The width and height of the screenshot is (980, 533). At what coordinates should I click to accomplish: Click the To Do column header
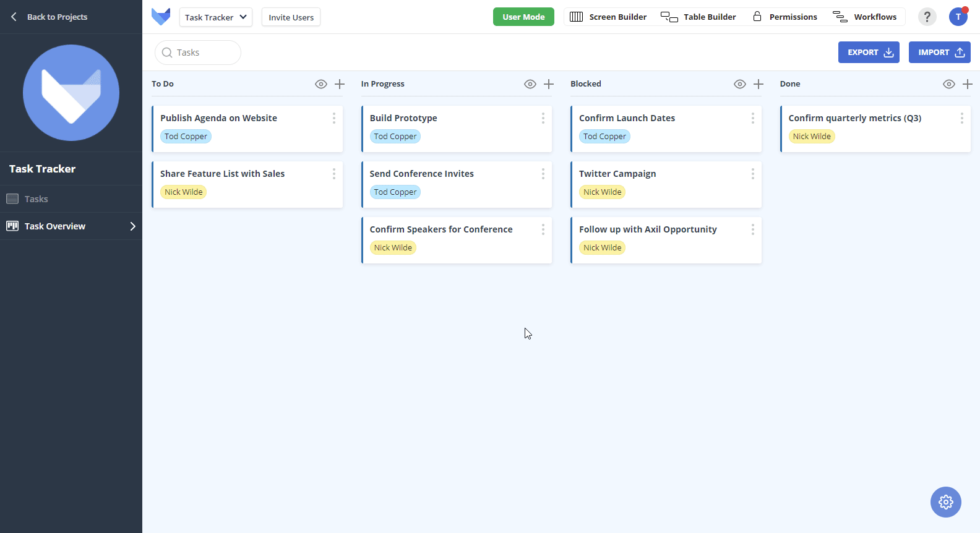click(163, 84)
